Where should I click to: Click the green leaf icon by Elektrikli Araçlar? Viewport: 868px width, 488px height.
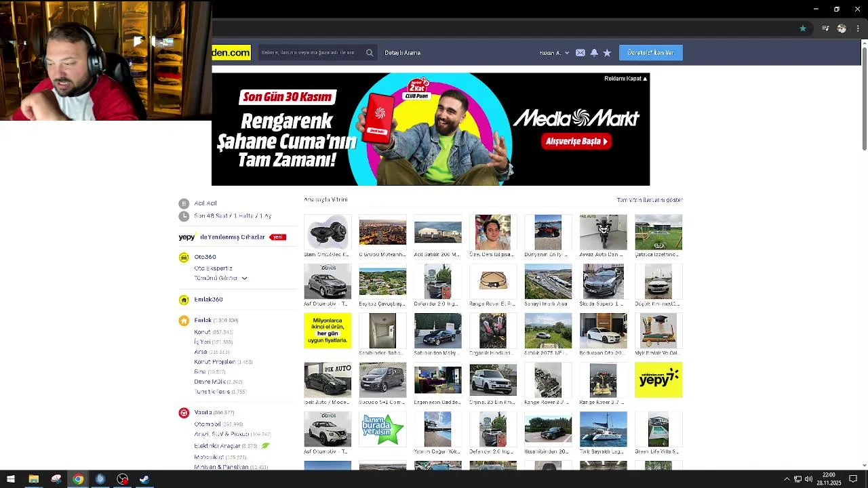266,446
